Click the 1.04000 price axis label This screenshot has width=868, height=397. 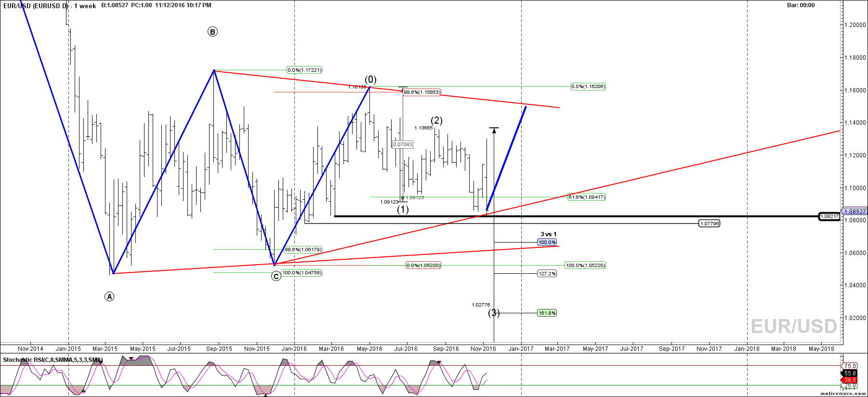tap(855, 285)
